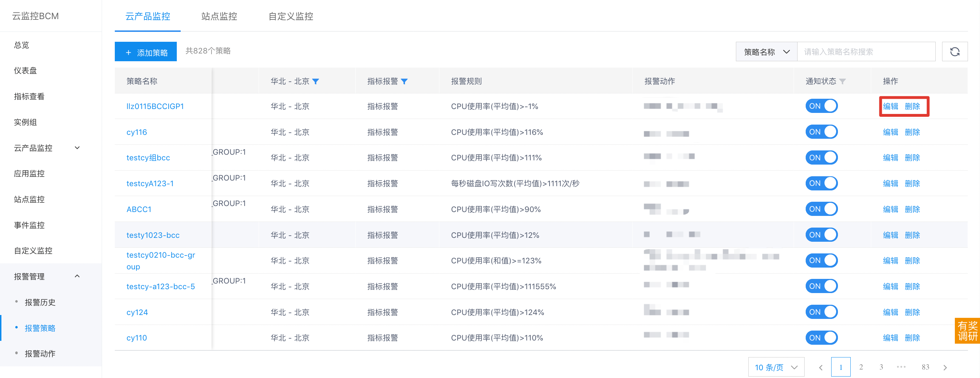Switch to the 自定义监控 tab

tap(291, 16)
